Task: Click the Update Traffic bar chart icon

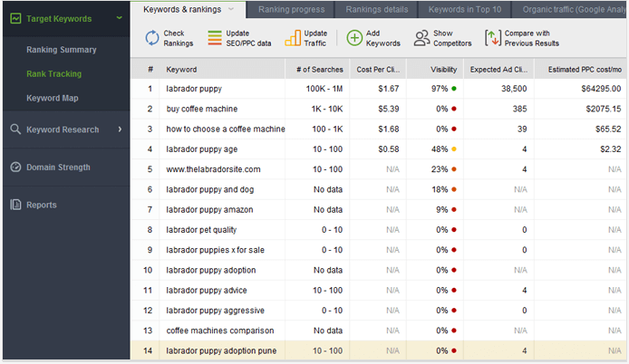Action: point(293,38)
